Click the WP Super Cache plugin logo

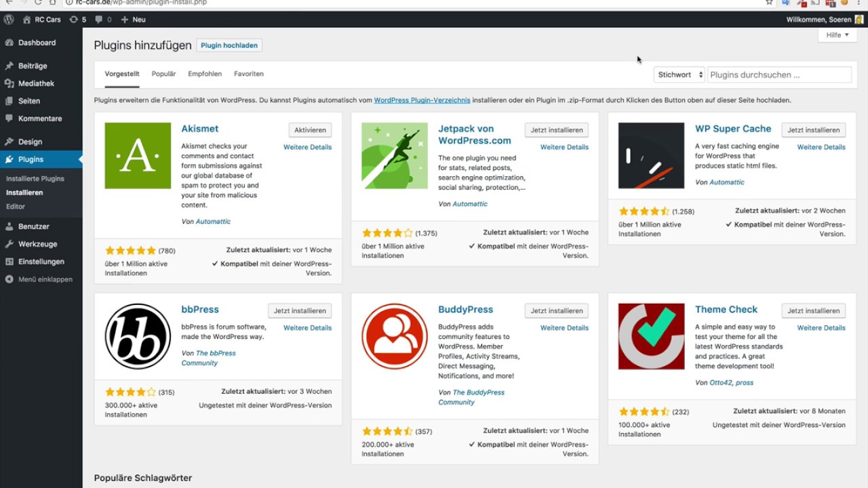point(651,156)
